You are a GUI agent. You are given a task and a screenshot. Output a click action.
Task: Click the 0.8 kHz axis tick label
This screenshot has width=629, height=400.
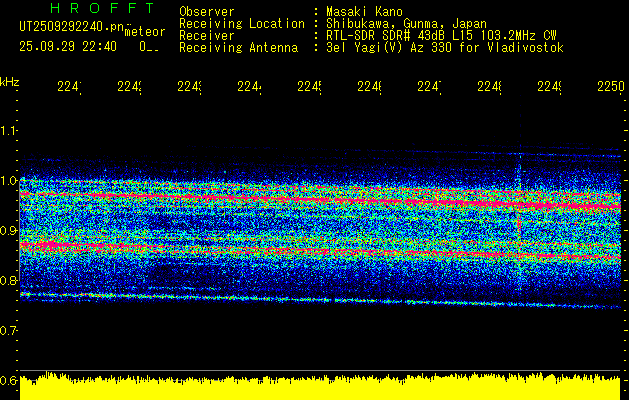(9, 280)
